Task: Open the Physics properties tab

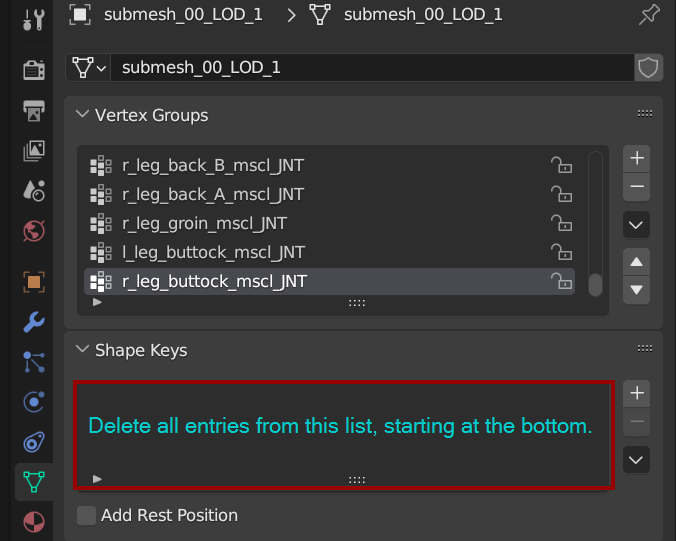Action: tap(33, 402)
